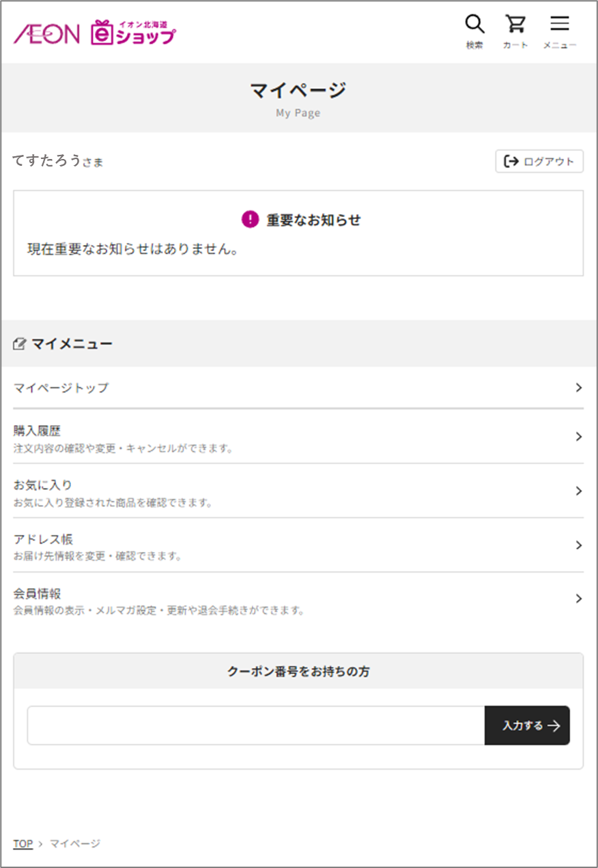Screen dimensions: 598x868
Task: Click 注文内容の確認や変更・キャンセルができます。 description
Action: tap(124, 449)
